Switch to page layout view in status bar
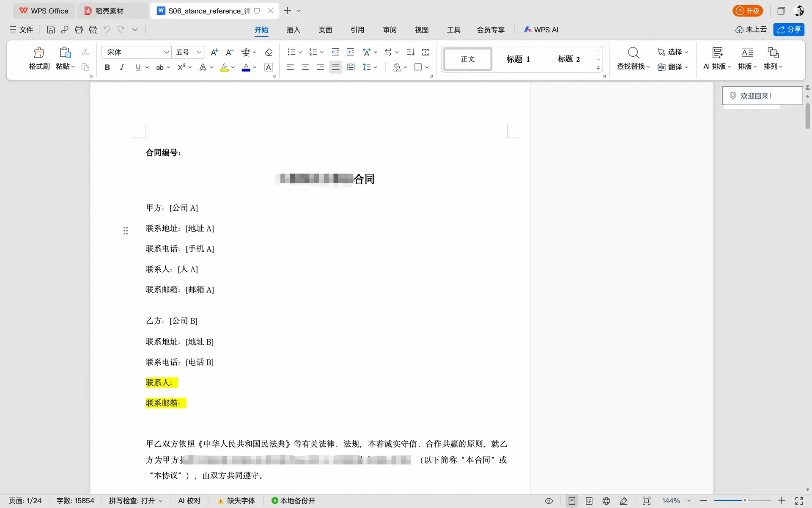 point(572,501)
